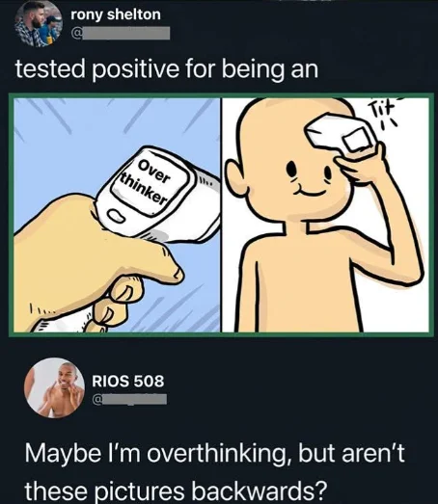This screenshot has width=438, height=504.
Task: Select the tweet text 'tested positive for being an'
Action: 167,68
